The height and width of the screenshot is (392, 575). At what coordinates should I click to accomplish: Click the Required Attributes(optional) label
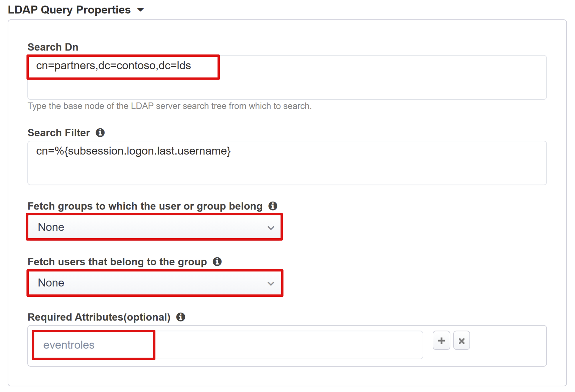pyautogui.click(x=99, y=317)
